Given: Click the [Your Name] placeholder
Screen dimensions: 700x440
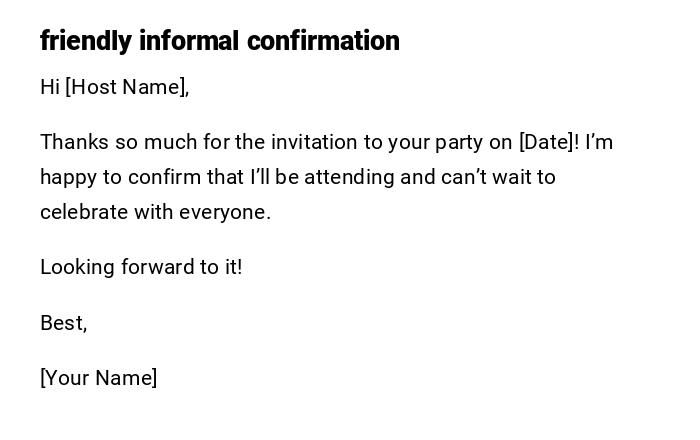Looking at the screenshot, I should click(98, 378).
